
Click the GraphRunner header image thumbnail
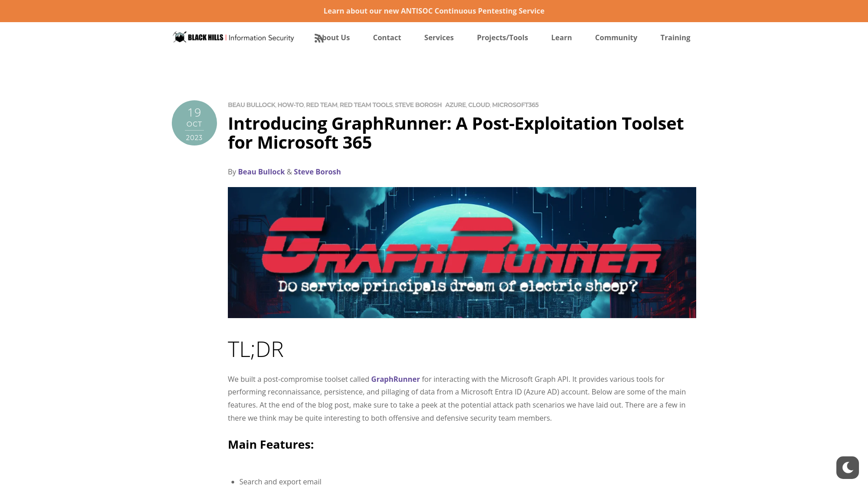pos(462,253)
